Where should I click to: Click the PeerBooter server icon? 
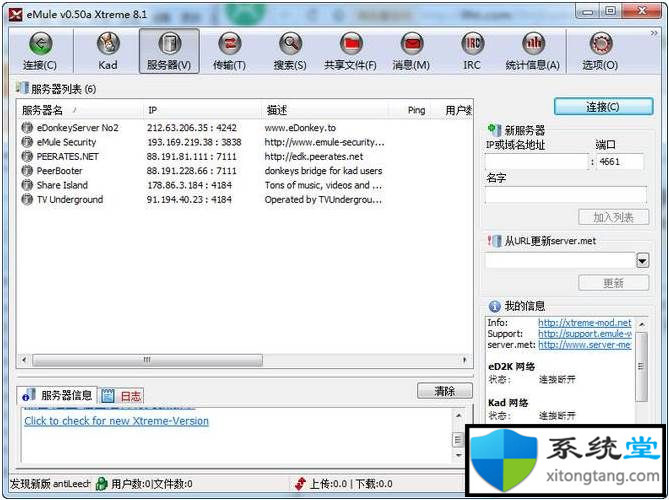[27, 171]
